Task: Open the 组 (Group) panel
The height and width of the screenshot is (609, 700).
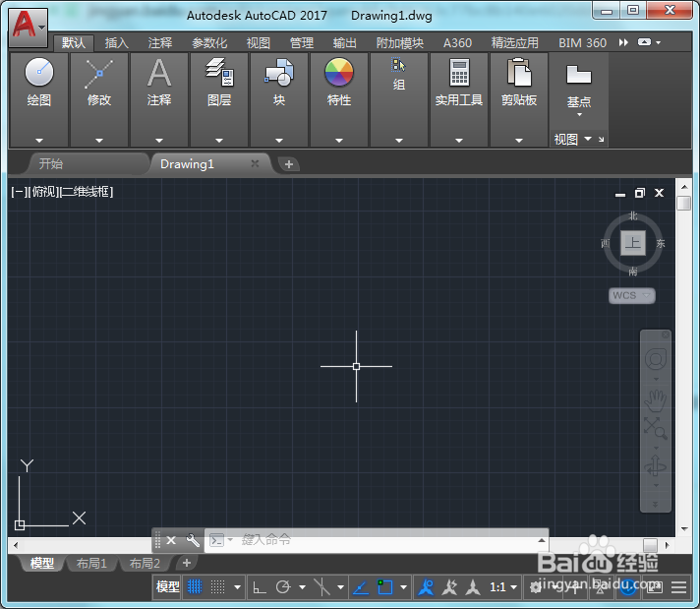Action: coord(398,74)
